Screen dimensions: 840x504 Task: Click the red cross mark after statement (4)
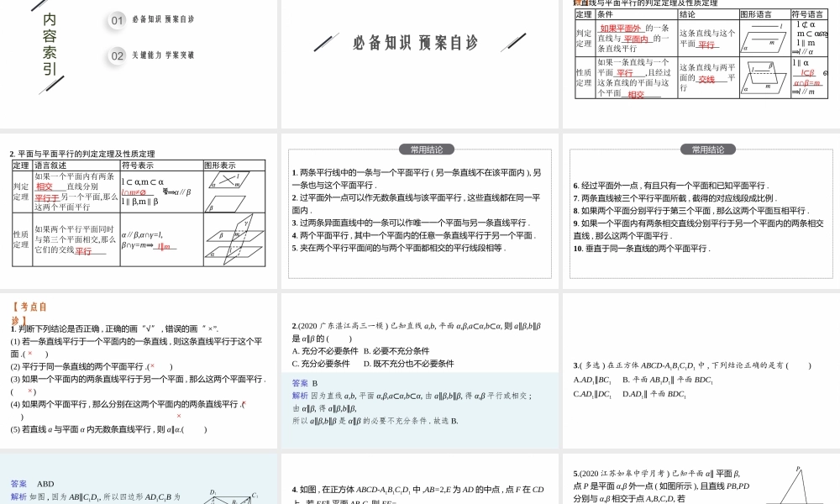tap(179, 415)
